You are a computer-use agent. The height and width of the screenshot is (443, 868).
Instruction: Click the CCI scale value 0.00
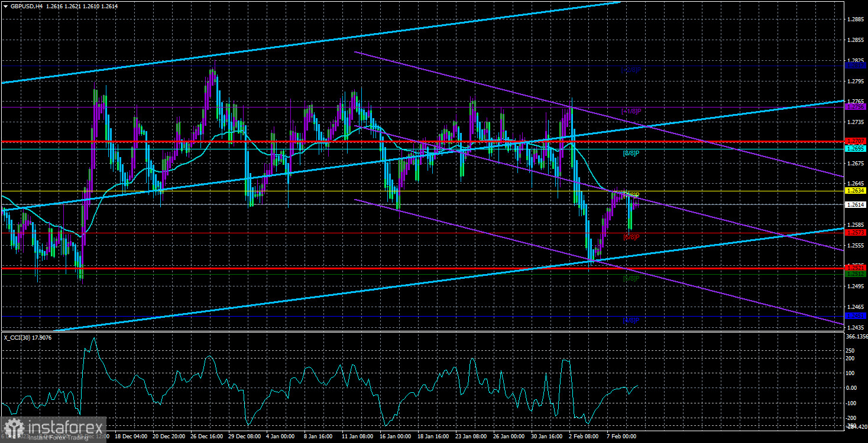[x=852, y=387]
